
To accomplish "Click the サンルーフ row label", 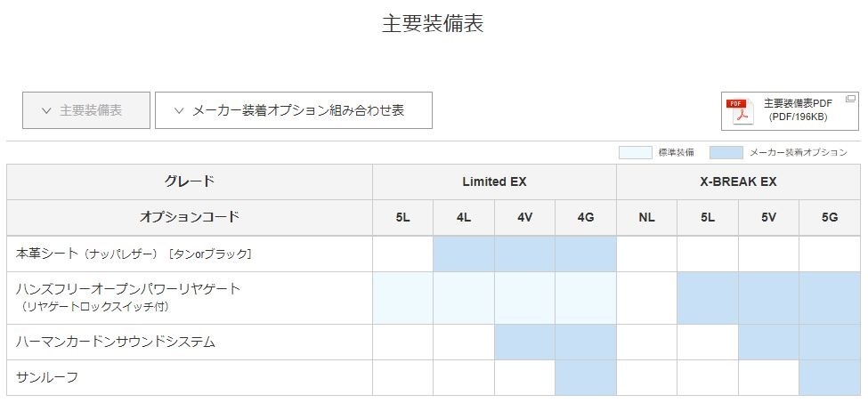I will point(47,377).
